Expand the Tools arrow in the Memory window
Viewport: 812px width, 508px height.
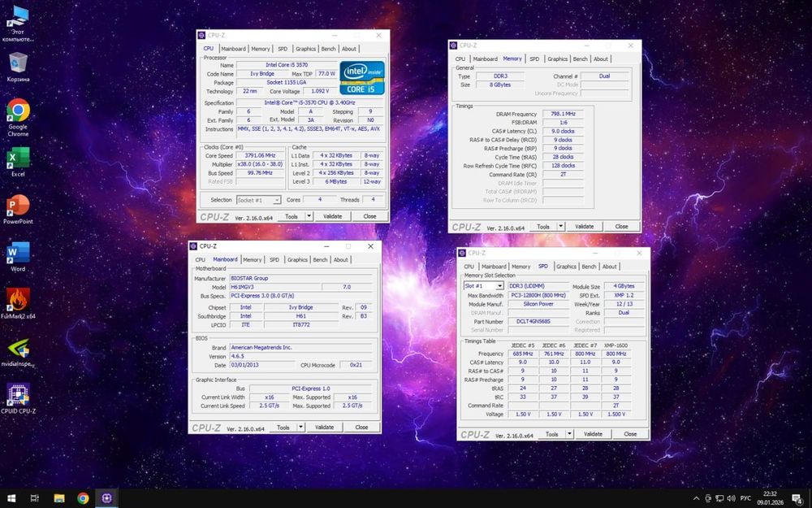(561, 227)
